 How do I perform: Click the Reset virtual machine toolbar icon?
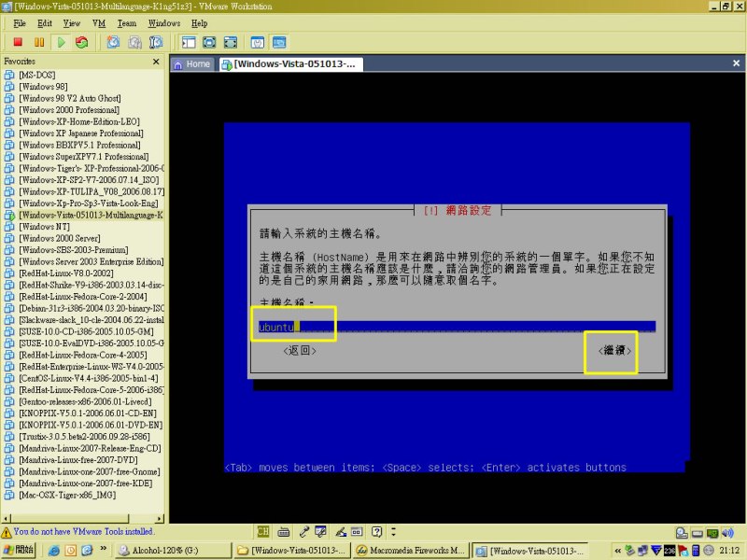82,42
